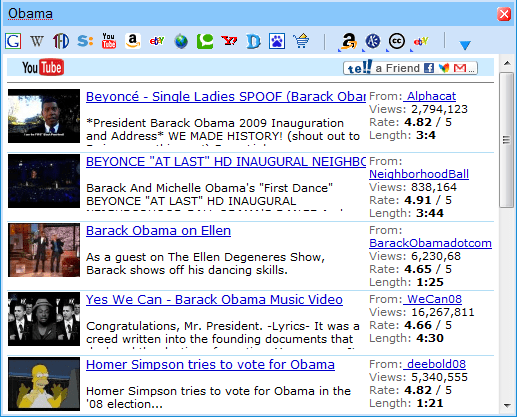This screenshot has width=520, height=417.
Task: Select the Wikipedia W icon
Action: click(37, 41)
